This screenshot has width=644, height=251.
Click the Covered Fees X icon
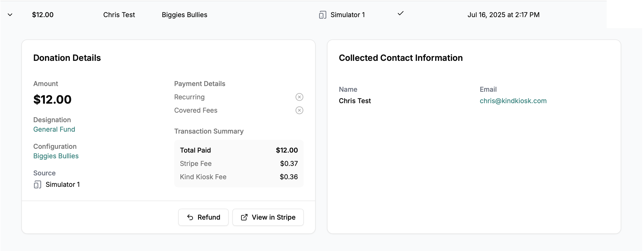[299, 110]
